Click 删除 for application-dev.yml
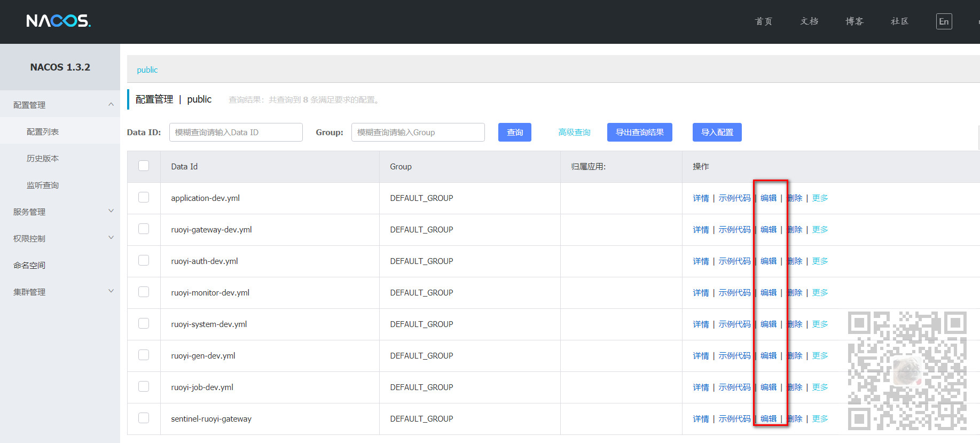The width and height of the screenshot is (980, 443). pyautogui.click(x=795, y=198)
